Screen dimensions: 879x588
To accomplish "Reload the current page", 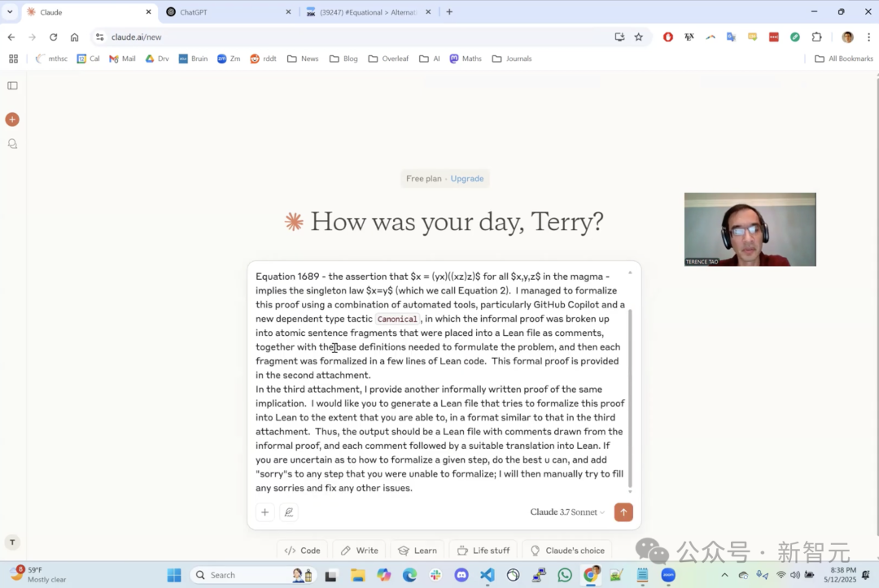I will (x=53, y=37).
